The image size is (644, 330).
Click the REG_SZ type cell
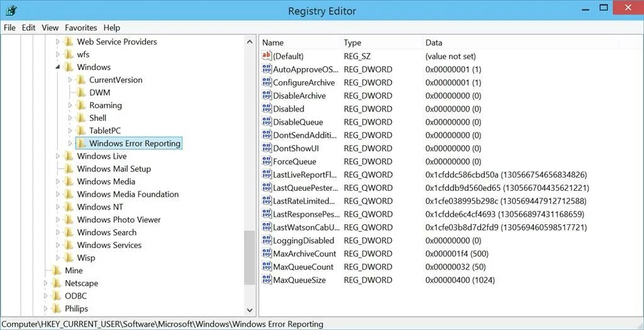coord(357,56)
